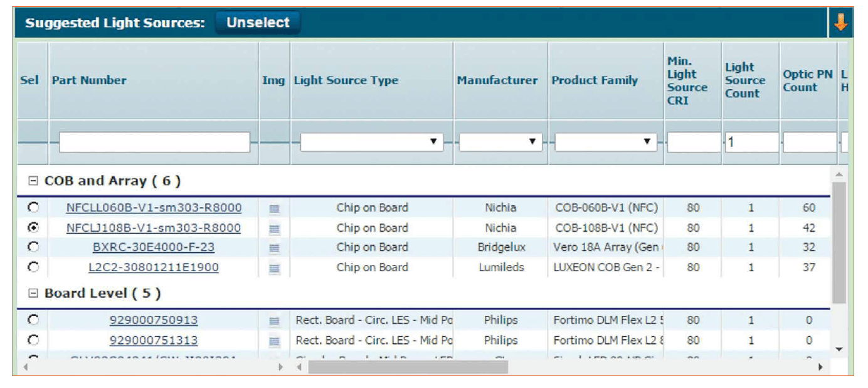
Task: Open image icon for NFCLJ108B-V1-sm303-R8000
Action: (x=274, y=228)
